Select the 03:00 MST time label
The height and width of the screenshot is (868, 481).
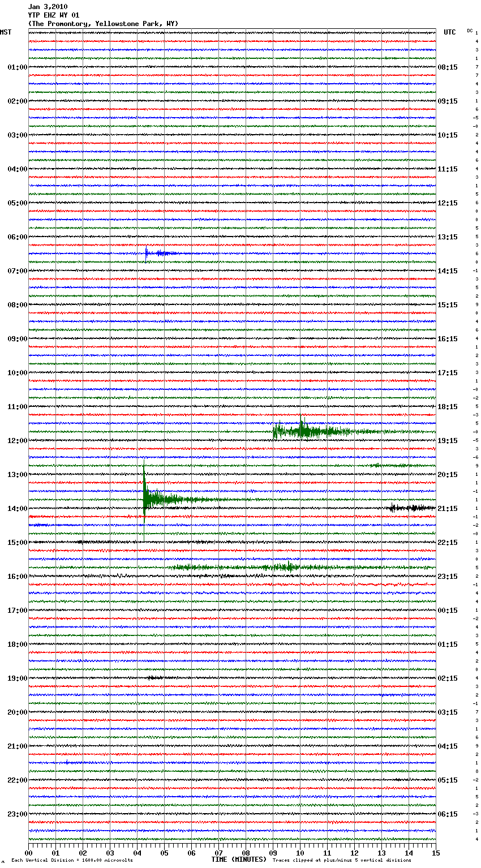click(18, 135)
